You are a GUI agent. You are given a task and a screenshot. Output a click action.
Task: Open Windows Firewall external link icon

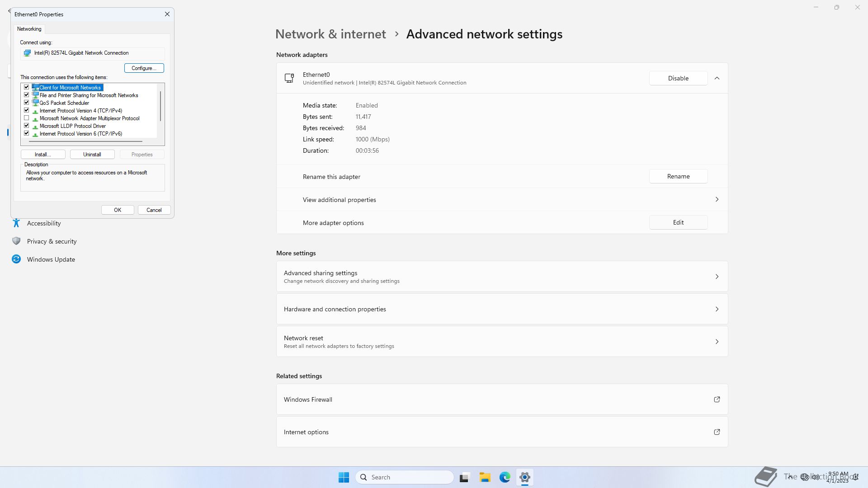click(x=717, y=399)
